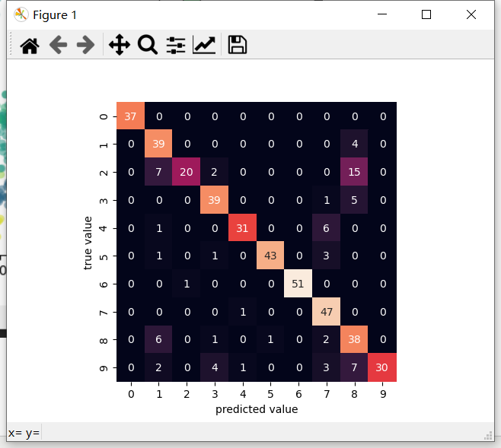Click the matplotlib icon in the title bar

pos(21,14)
